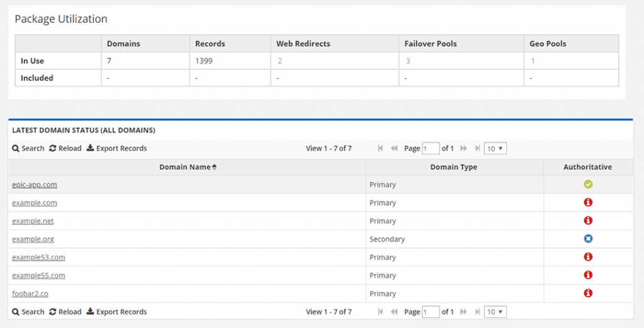Sort by the Domain Name sort arrows
The width and height of the screenshot is (644, 328).
214,167
